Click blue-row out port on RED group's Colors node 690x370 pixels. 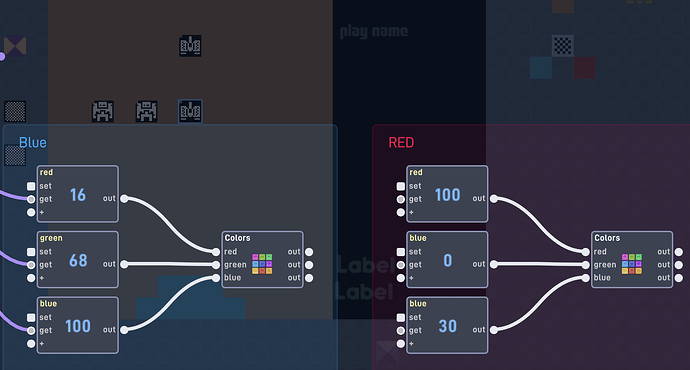[x=679, y=278]
